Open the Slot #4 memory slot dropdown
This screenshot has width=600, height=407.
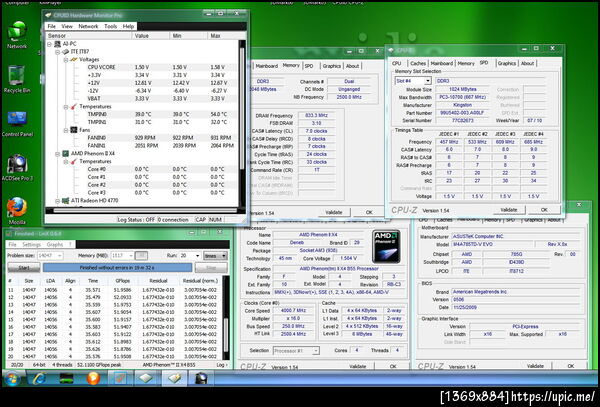(428, 81)
